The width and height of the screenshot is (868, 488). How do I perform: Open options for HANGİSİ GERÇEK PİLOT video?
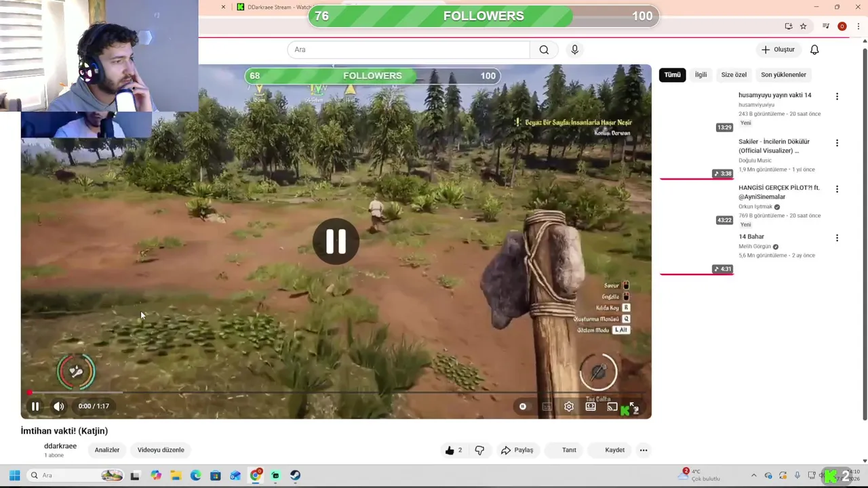click(837, 189)
